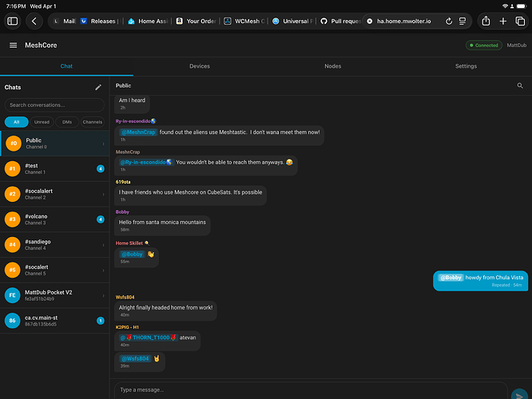Click the @MeshnCrap mention link
532x399 pixels.
click(x=138, y=132)
